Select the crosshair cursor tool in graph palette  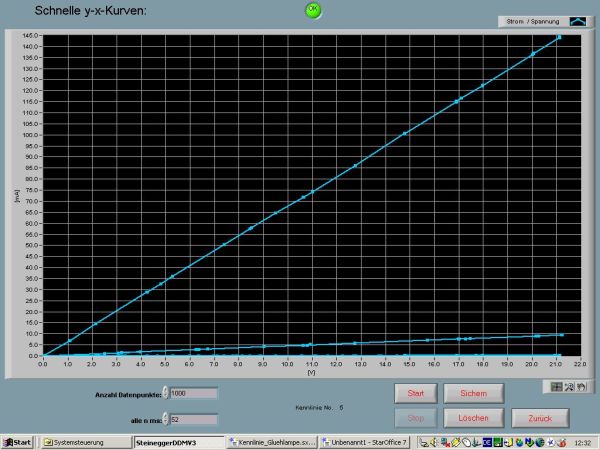point(556,387)
